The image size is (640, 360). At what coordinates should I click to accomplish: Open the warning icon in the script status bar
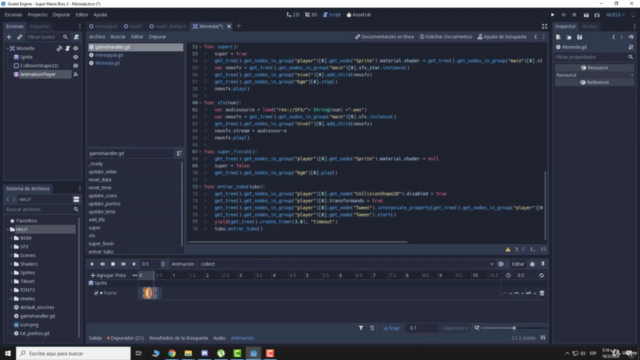508,249
